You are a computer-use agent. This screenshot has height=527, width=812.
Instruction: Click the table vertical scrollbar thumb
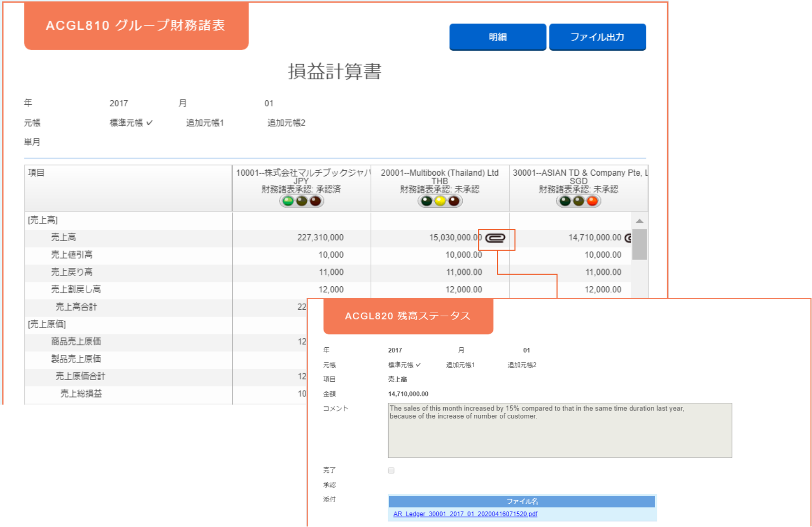(x=640, y=244)
